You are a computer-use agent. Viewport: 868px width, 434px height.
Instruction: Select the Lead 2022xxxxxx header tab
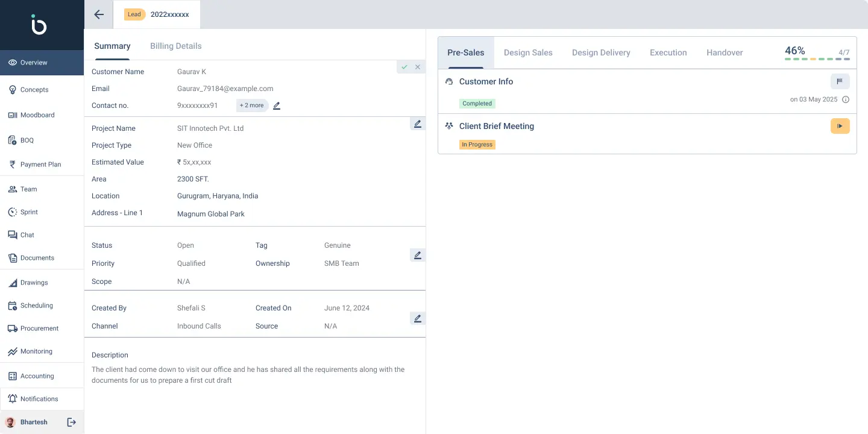157,14
